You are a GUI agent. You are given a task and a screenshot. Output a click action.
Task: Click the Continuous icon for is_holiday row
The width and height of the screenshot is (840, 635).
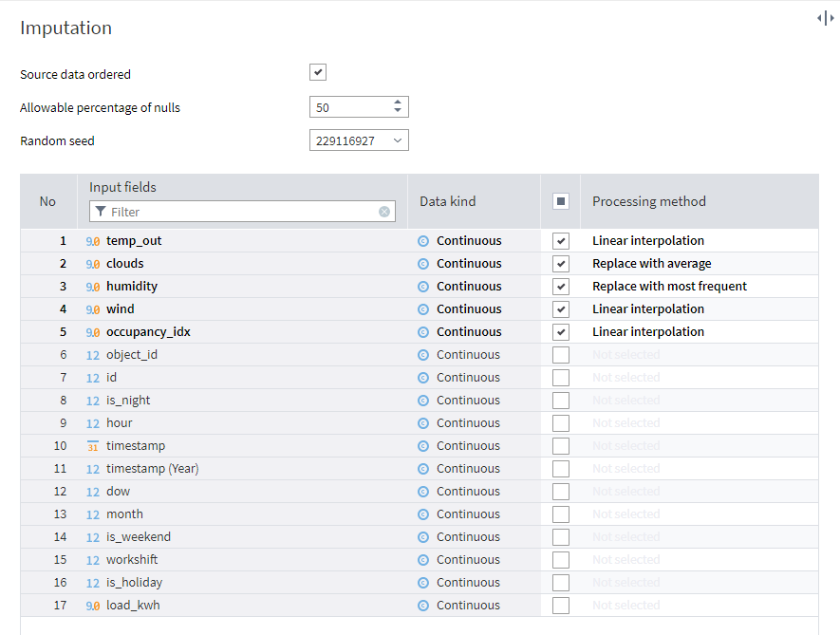click(423, 583)
